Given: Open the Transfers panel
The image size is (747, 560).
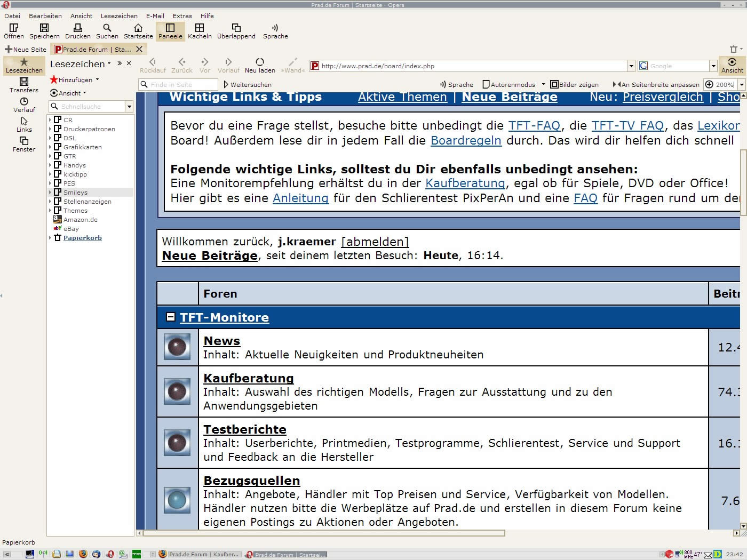Looking at the screenshot, I should 24,85.
